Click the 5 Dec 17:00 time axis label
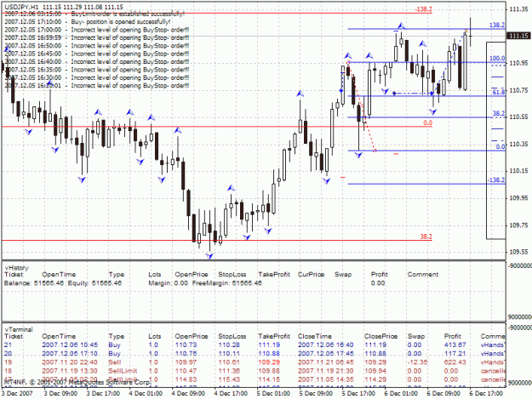The height and width of the screenshot is (399, 532). tap(358, 394)
